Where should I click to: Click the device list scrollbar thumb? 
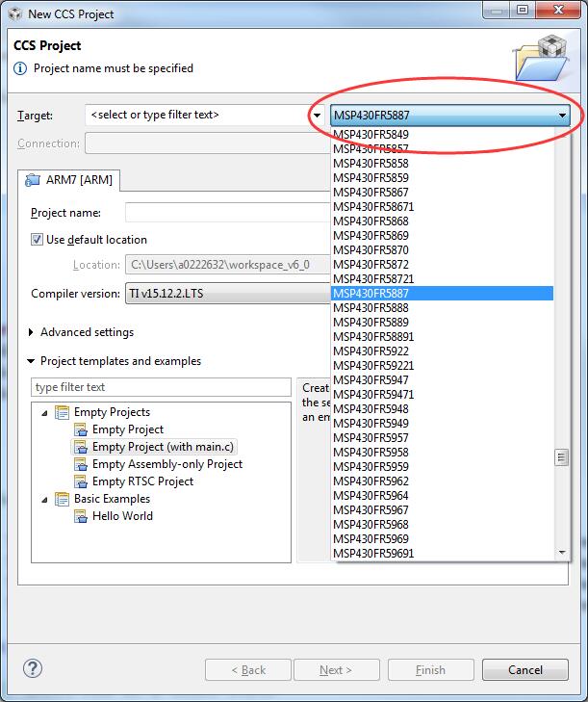(561, 457)
